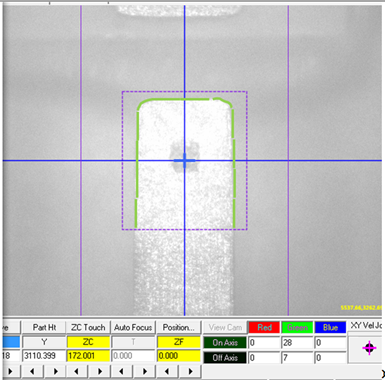Screen dimensions: 385x380
Task: Click the View Cam button
Action: [225, 327]
